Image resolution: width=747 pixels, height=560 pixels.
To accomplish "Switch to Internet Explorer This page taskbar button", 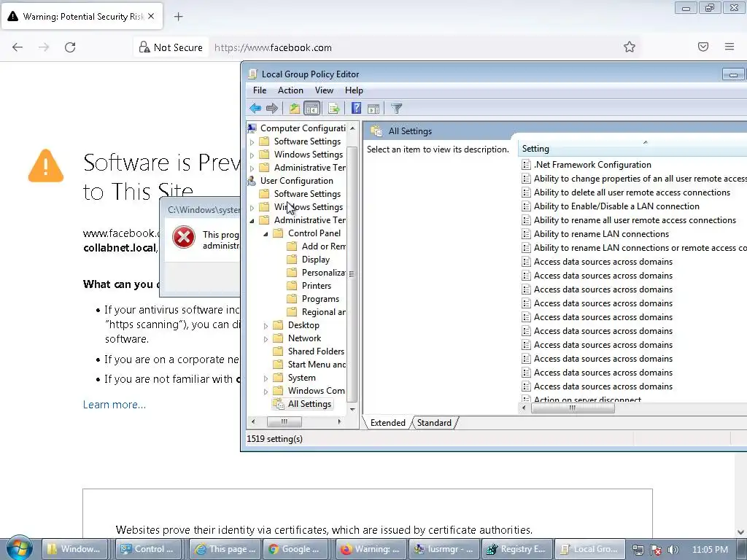I will coord(226,549).
